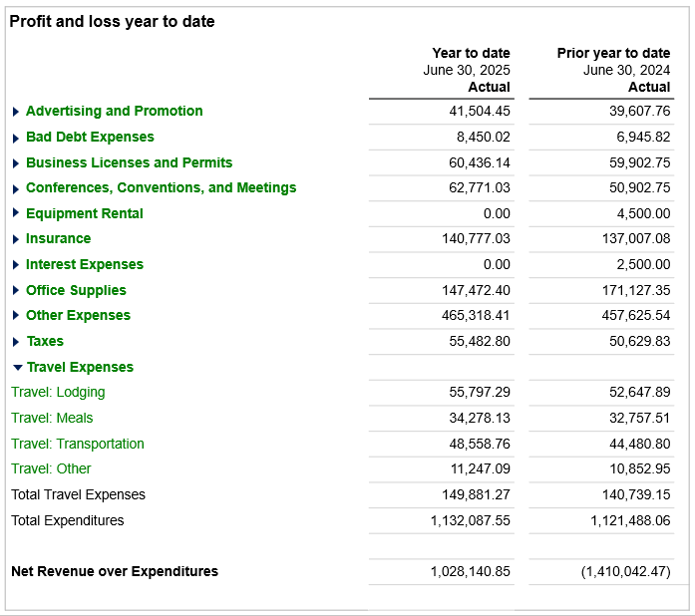Expand the Advertising and Promotion row
The width and height of the screenshot is (695, 616).
tap(16, 112)
